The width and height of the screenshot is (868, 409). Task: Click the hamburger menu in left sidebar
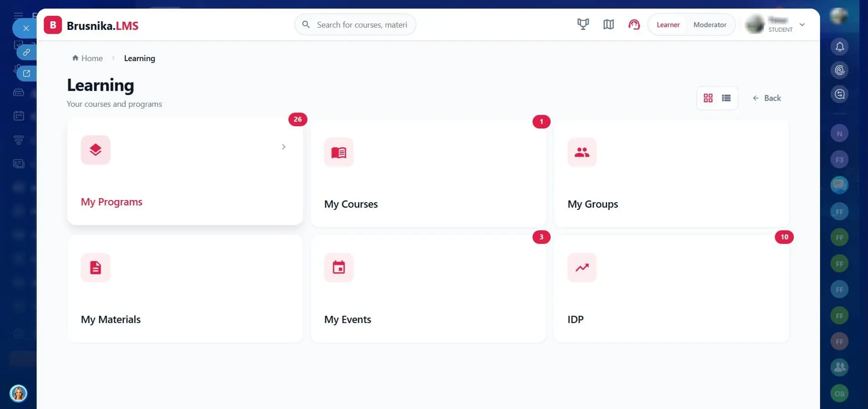click(x=19, y=15)
